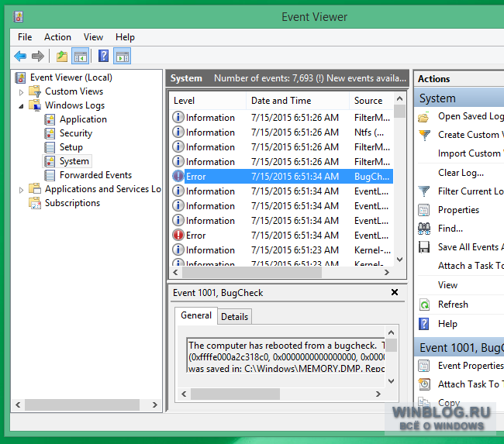This screenshot has height=444, width=504.
Task: Click console tree horizontal scroll right arrow
Action: 155,404
